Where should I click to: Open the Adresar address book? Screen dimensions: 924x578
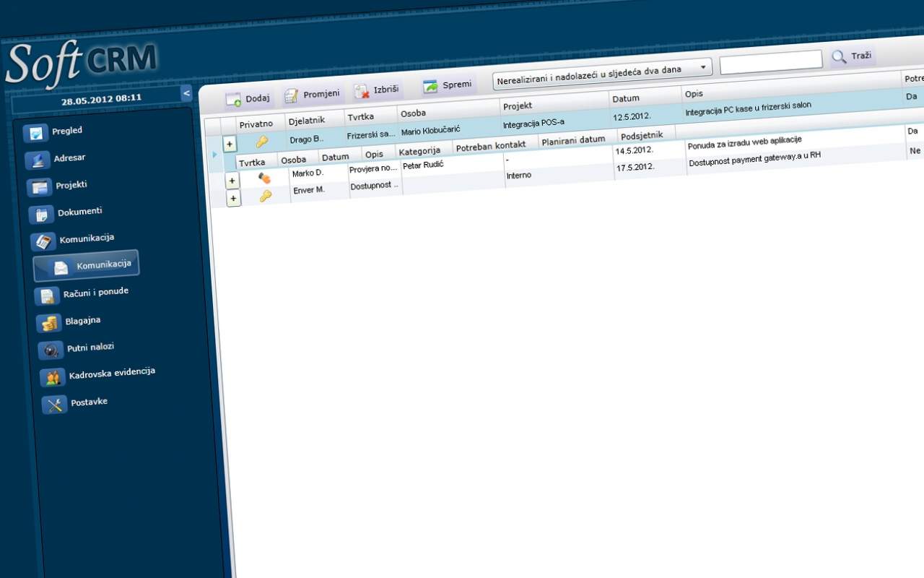click(x=56, y=159)
